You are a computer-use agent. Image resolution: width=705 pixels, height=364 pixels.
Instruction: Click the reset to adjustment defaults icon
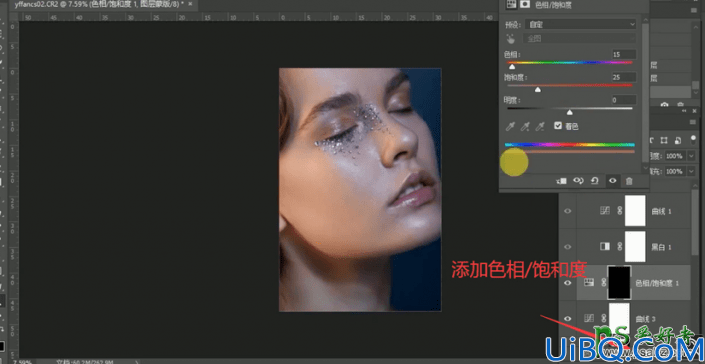pos(594,181)
